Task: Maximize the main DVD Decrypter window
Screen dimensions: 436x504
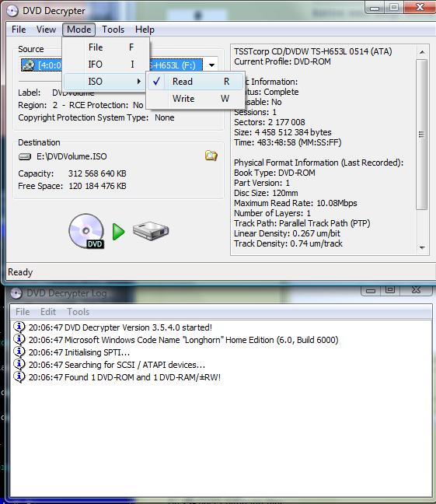Action: pyautogui.click(x=394, y=8)
